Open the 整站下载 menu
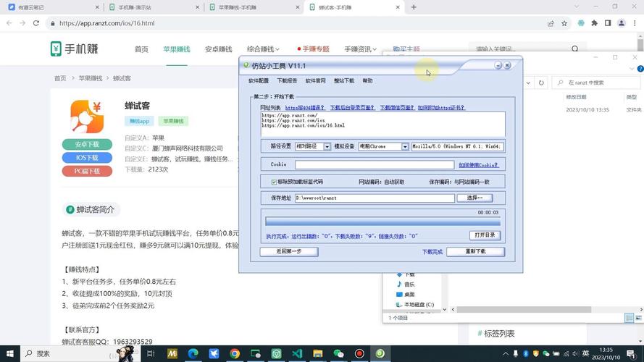The height and width of the screenshot is (362, 644). pyautogui.click(x=344, y=81)
